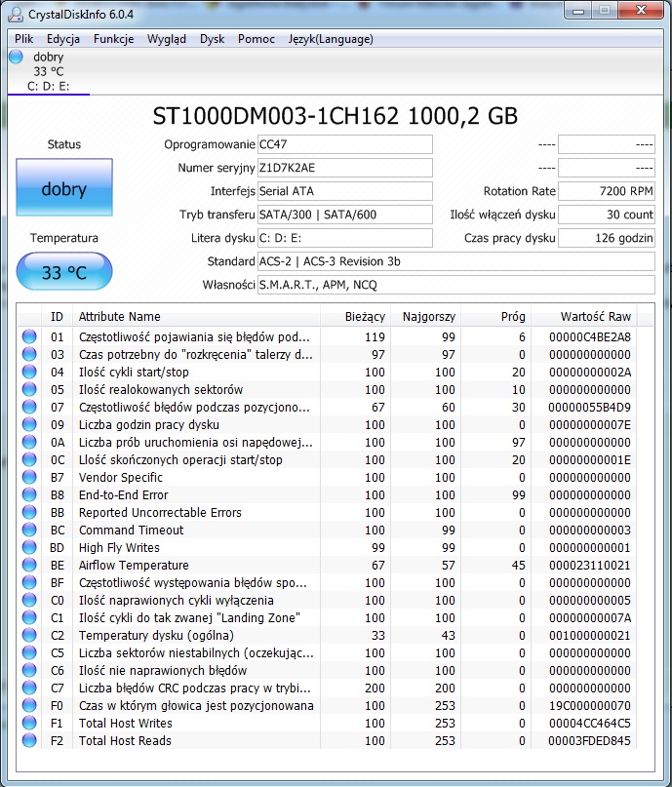Click the serial number field Z1D7K2AE
This screenshot has height=787, width=672.
[345, 168]
